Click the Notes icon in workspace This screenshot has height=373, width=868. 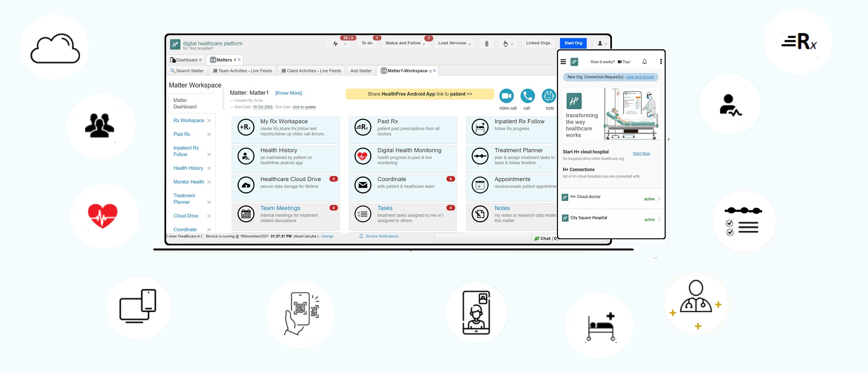pyautogui.click(x=480, y=214)
